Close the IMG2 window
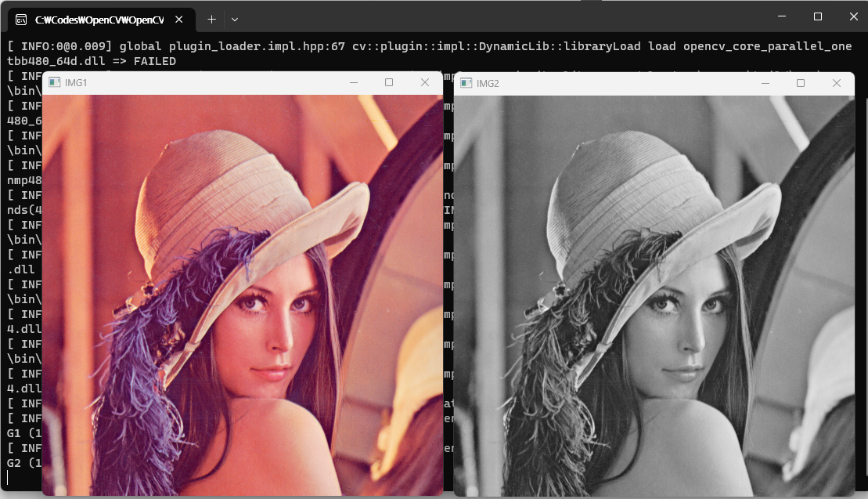 pyautogui.click(x=837, y=83)
